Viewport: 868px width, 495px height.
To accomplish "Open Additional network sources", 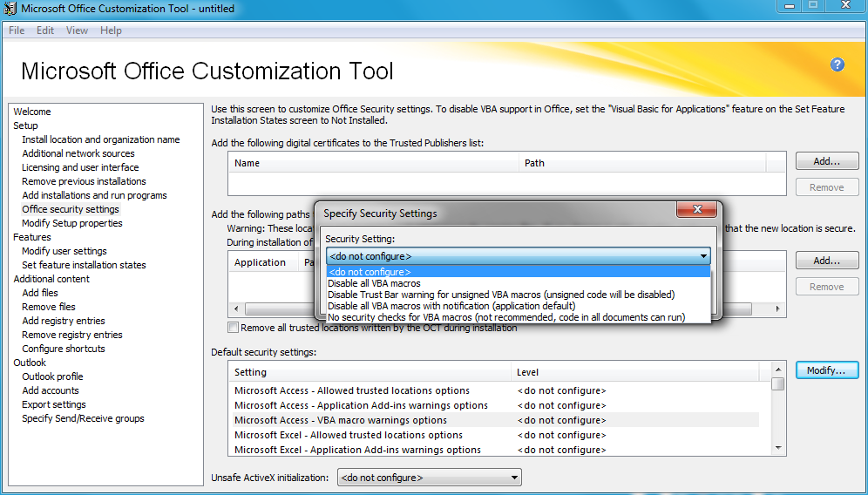I will [78, 153].
